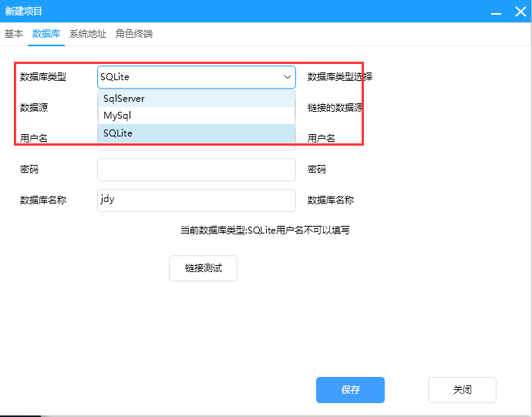Viewport: 532px width, 417px height.
Task: Click the 关闭 button at bottom
Action: point(462,390)
